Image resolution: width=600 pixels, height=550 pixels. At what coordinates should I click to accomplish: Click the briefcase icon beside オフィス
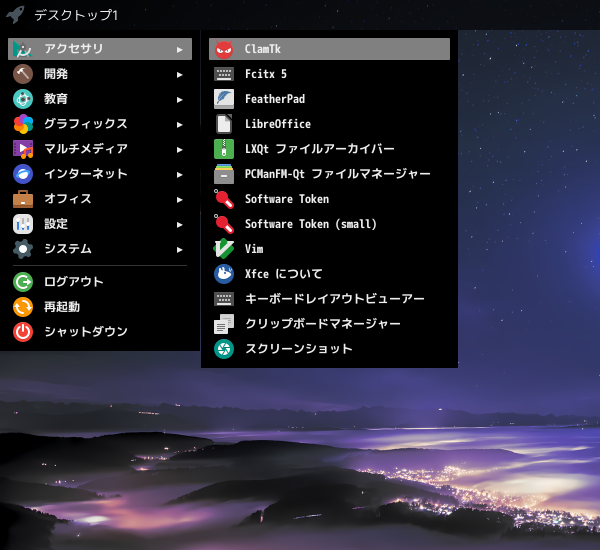coord(23,199)
